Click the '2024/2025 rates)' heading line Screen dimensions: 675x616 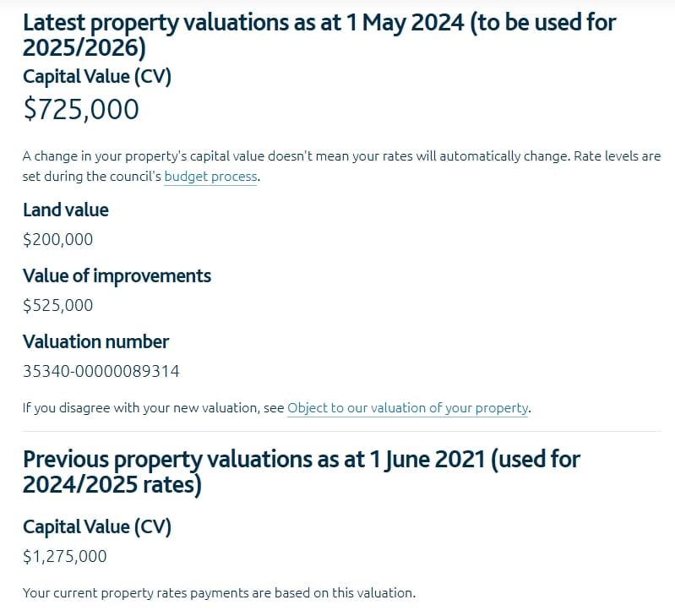(112, 485)
